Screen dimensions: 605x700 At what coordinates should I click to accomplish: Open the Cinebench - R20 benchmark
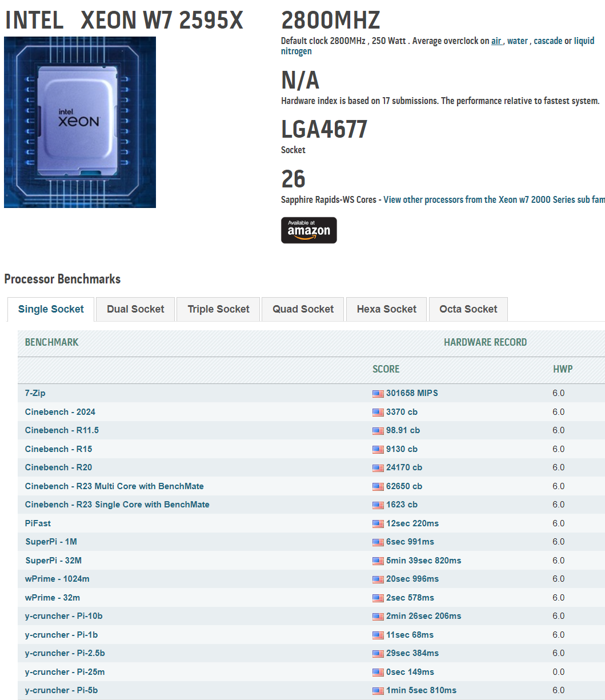tap(58, 467)
